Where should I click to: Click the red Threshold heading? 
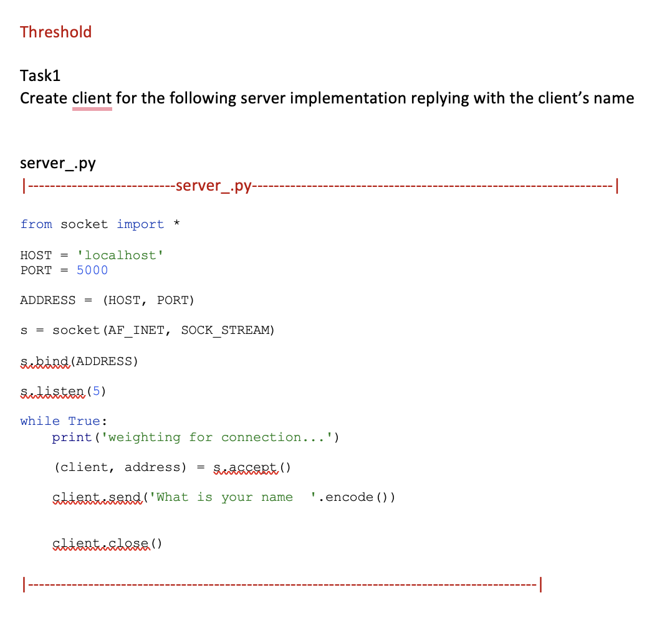point(55,32)
